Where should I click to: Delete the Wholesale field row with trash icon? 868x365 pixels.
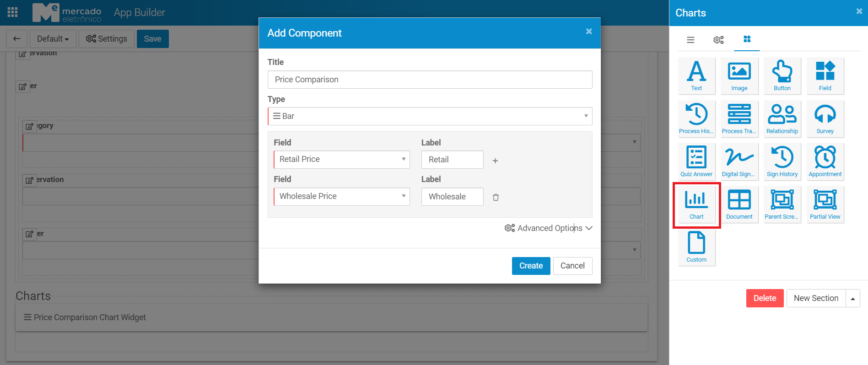tap(496, 197)
